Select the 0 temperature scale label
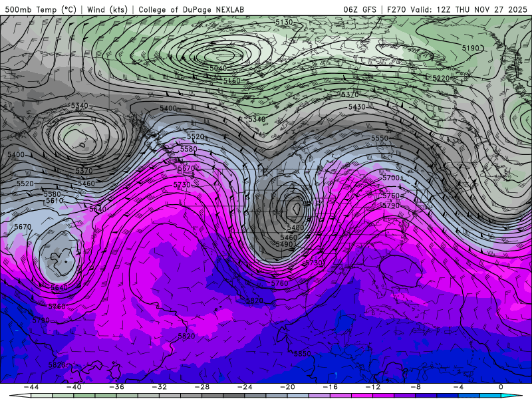Viewport: 532px width, 399px height. tap(501, 387)
